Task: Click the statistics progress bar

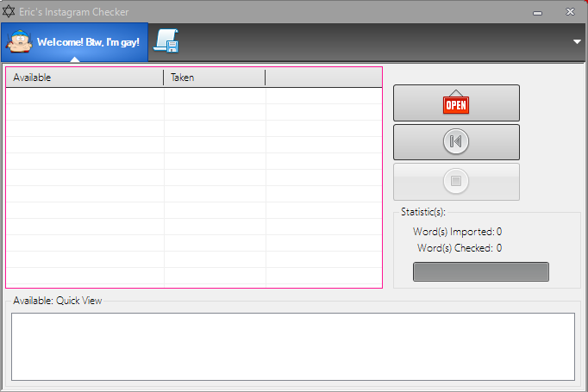Action: [x=481, y=271]
